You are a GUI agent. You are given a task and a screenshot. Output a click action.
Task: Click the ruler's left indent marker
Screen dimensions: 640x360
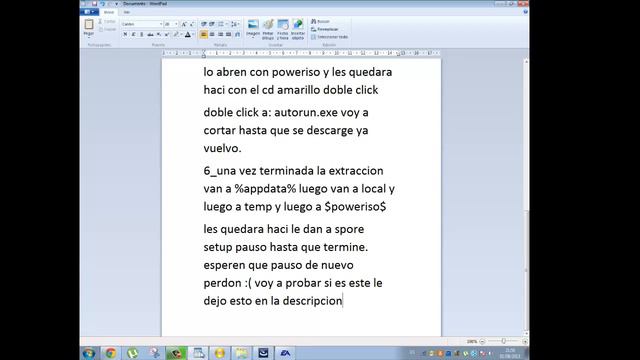(204, 54)
